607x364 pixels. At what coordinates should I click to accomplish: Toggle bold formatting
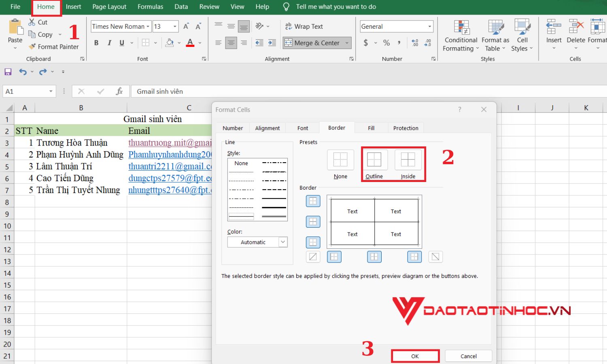coord(96,42)
